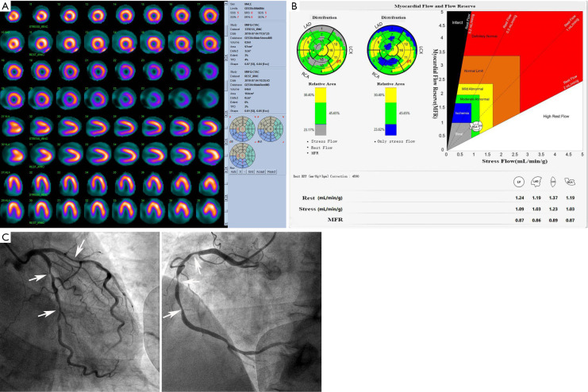The height and width of the screenshot is (392, 588).
Task: Click the Rest value 1.37 in table
Action: [x=553, y=198]
